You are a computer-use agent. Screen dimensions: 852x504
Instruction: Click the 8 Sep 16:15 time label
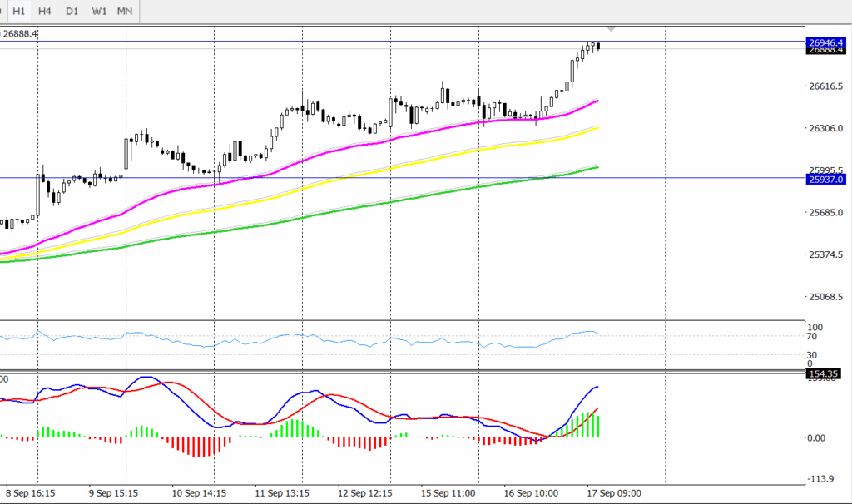(x=30, y=492)
